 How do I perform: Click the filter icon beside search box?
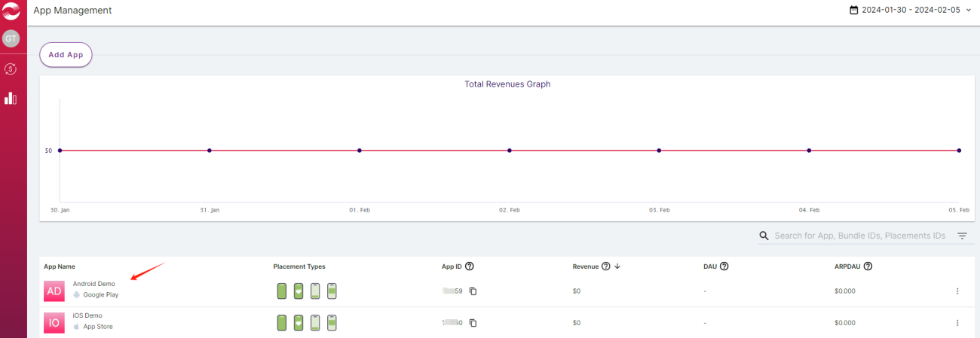click(963, 236)
